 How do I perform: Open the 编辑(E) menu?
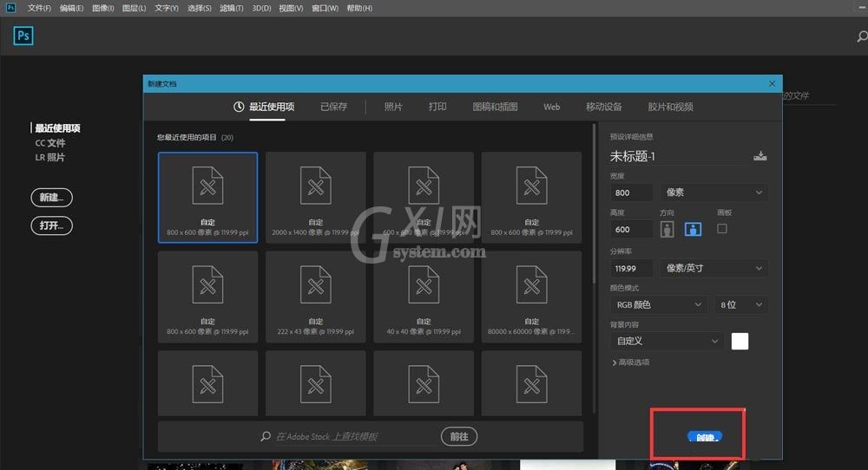[x=71, y=9]
